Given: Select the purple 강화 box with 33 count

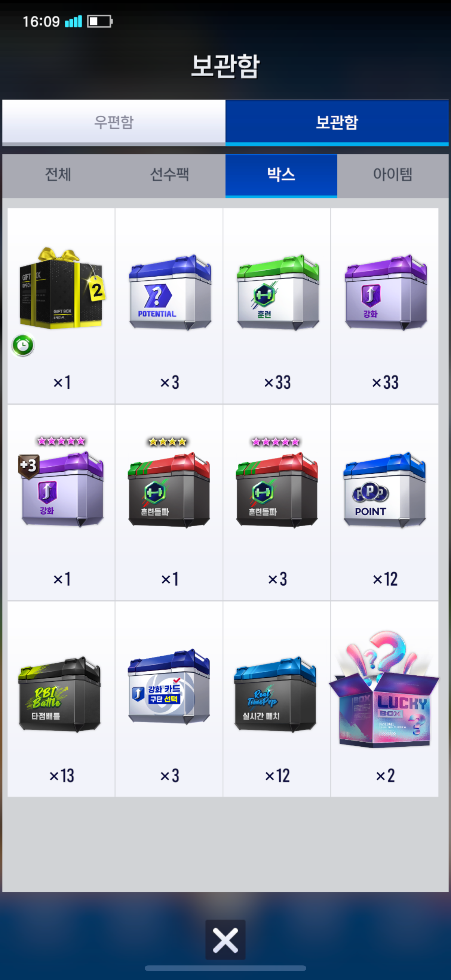Looking at the screenshot, I should click(x=385, y=306).
